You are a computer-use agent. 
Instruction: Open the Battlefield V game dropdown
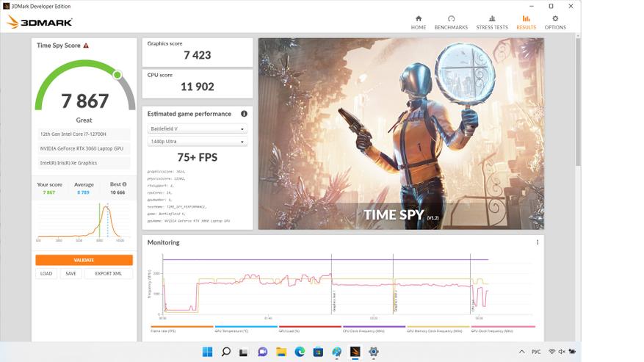click(x=197, y=128)
